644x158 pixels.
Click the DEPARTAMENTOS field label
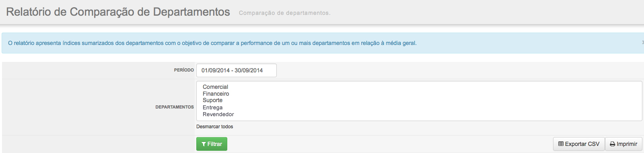point(175,107)
